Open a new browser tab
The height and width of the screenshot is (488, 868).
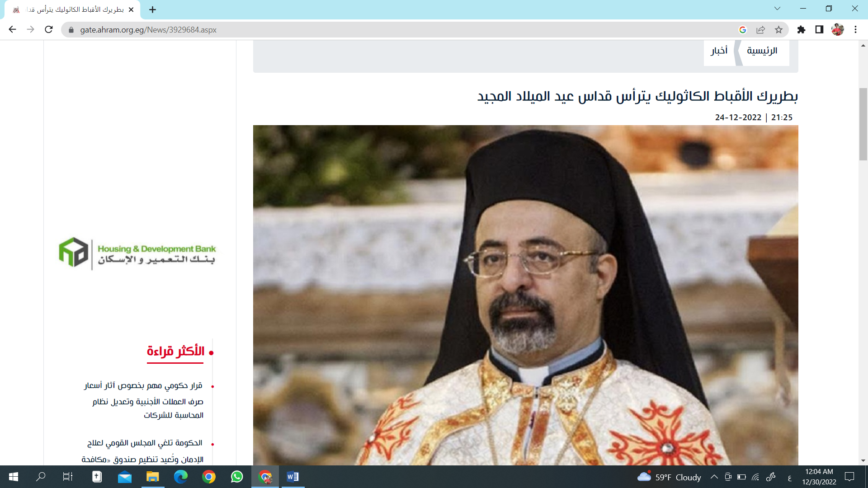(x=153, y=9)
